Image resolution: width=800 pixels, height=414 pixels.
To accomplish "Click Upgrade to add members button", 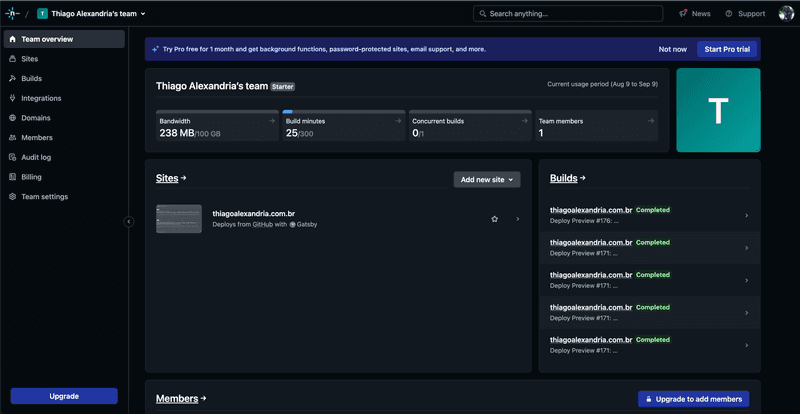I will tap(694, 399).
